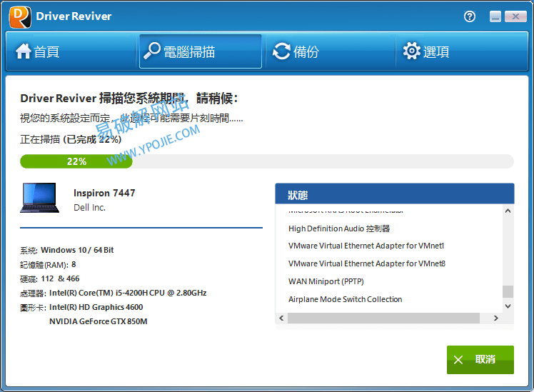Select 'High Definition Audio 控制器' entry
The height and width of the screenshot is (392, 534).
[x=339, y=228]
